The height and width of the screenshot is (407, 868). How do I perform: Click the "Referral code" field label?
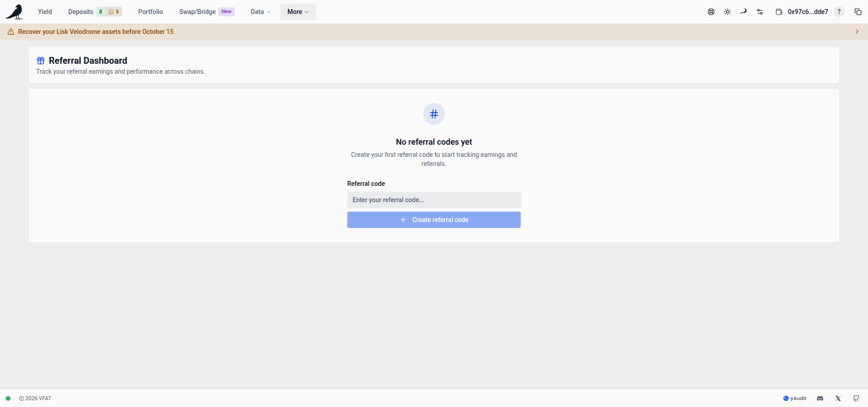pos(366,184)
